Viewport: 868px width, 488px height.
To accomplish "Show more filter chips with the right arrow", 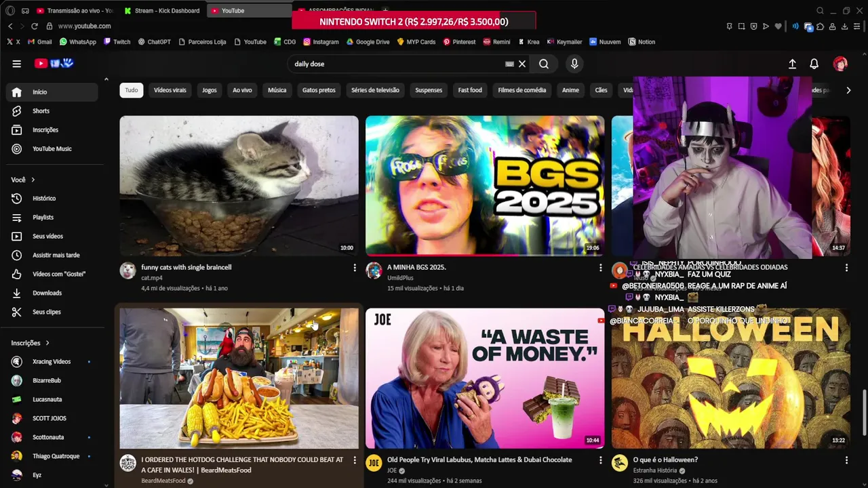I will click(x=848, y=90).
